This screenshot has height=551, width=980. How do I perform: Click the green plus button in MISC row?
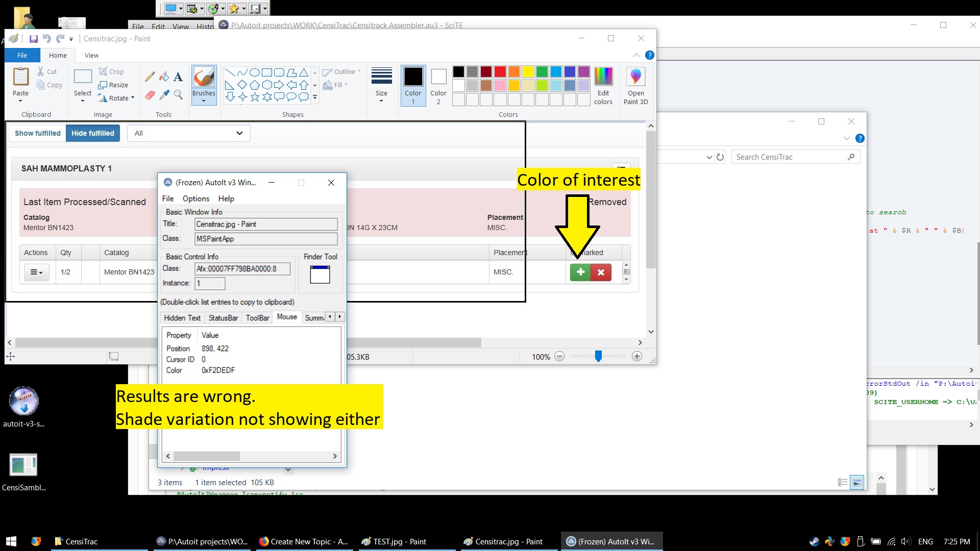tap(580, 272)
